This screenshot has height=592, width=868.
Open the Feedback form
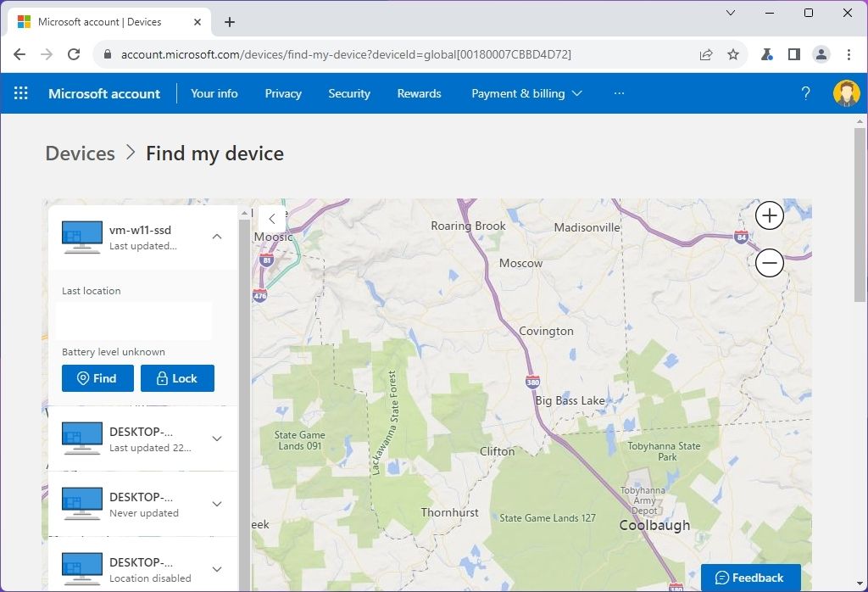coord(749,578)
